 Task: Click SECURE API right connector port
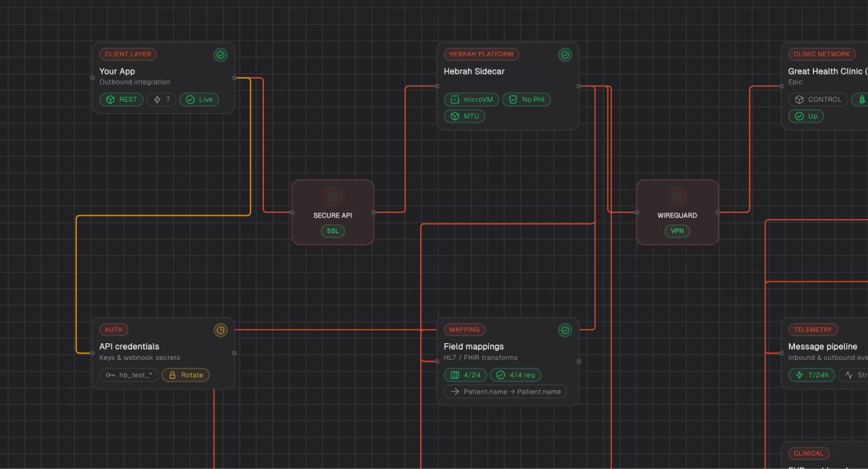pos(373,212)
